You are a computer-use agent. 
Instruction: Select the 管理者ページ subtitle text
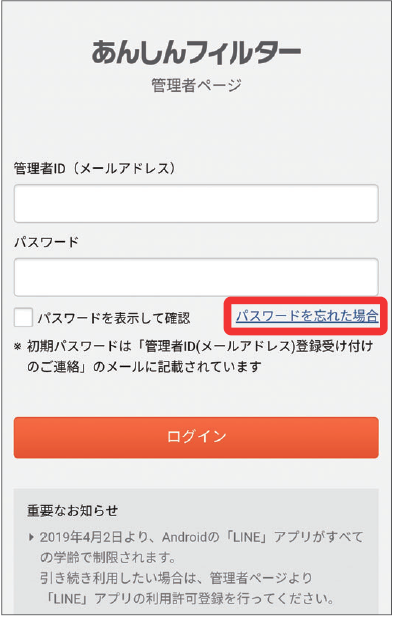(196, 85)
